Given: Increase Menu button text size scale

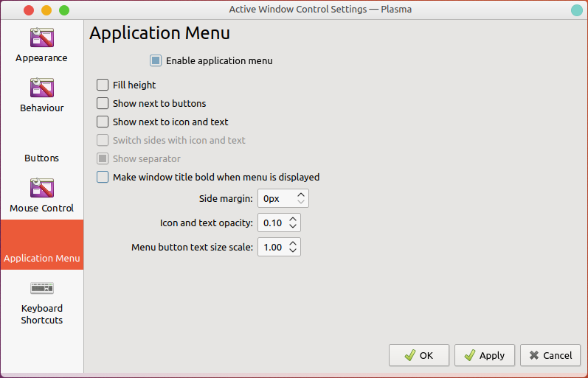Looking at the screenshot, I should tap(293, 243).
